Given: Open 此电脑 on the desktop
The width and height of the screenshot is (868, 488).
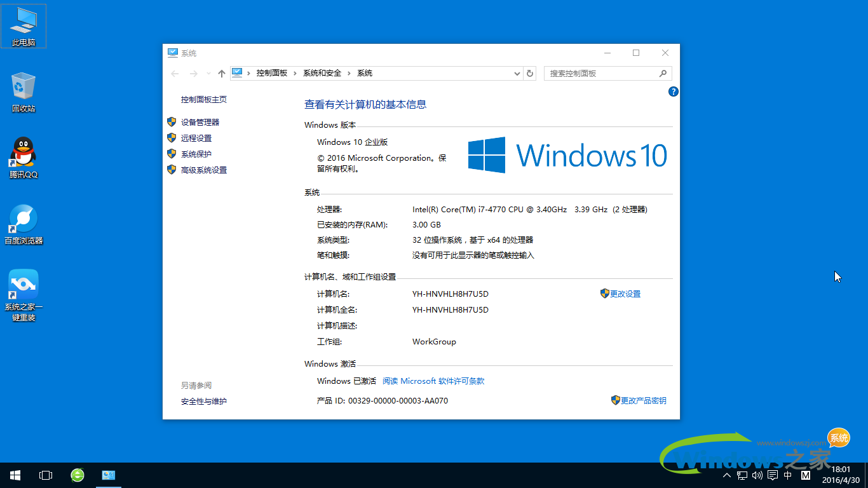Looking at the screenshot, I should tap(23, 24).
